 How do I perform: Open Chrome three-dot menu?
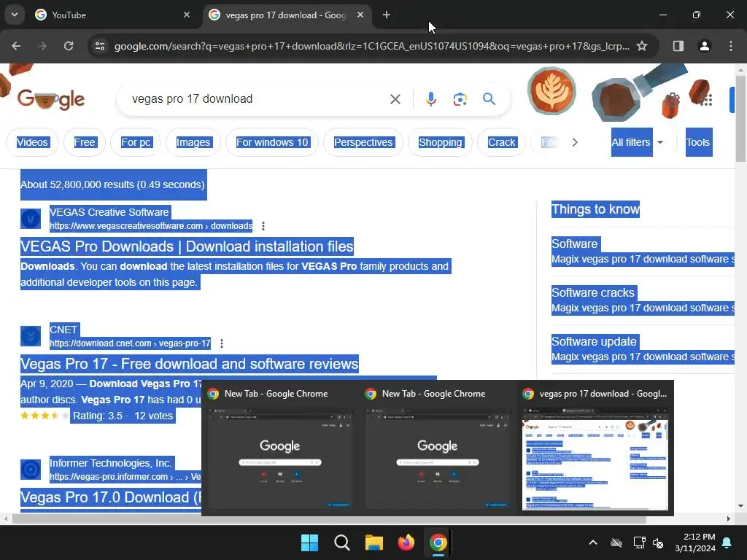pos(731,46)
